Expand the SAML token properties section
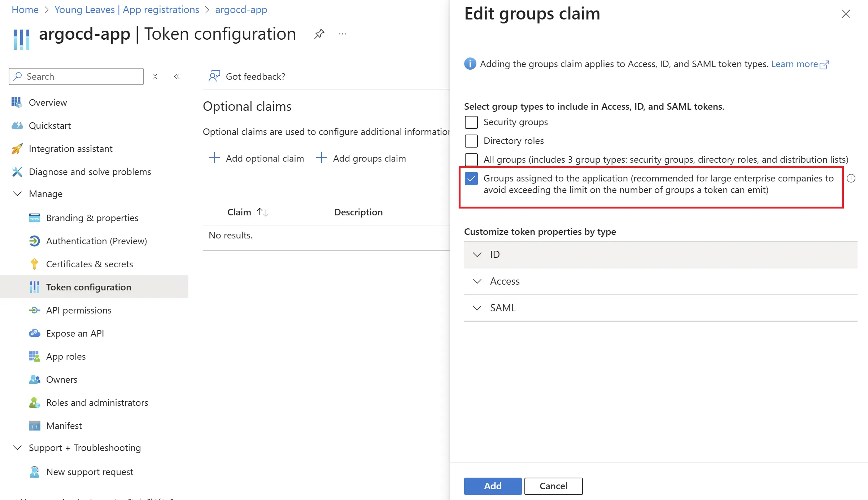868x500 pixels. coord(660,308)
